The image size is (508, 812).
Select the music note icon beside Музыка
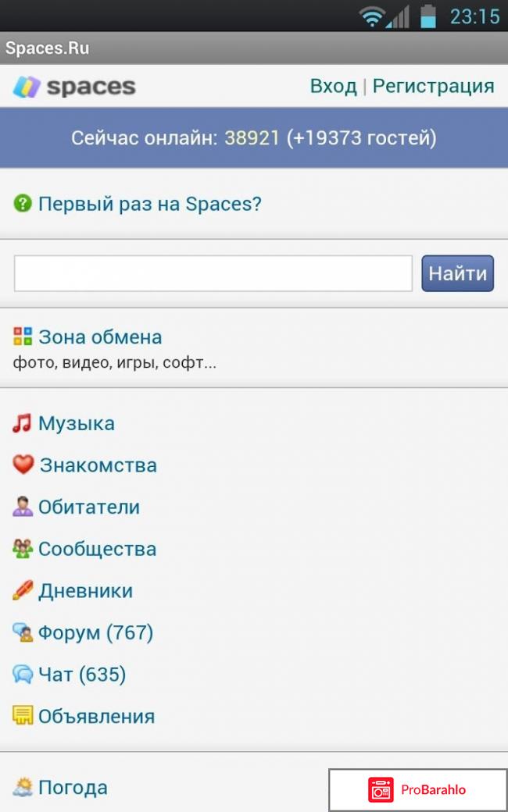[21, 423]
